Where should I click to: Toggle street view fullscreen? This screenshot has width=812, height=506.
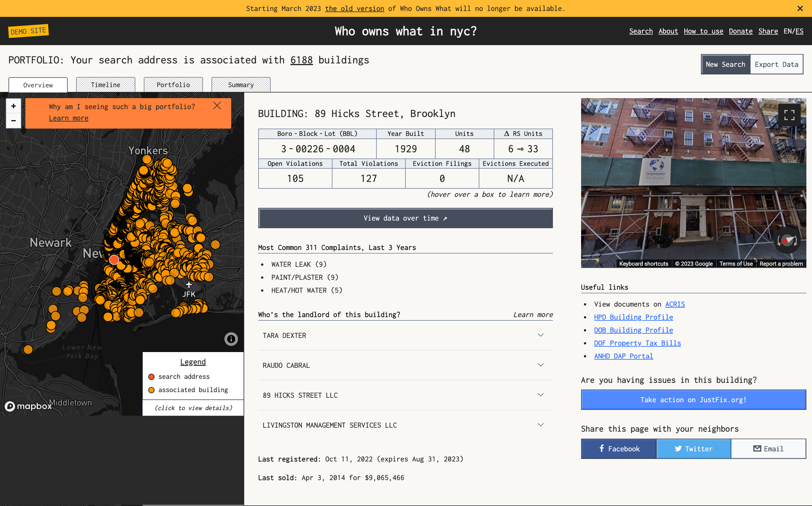tap(789, 115)
